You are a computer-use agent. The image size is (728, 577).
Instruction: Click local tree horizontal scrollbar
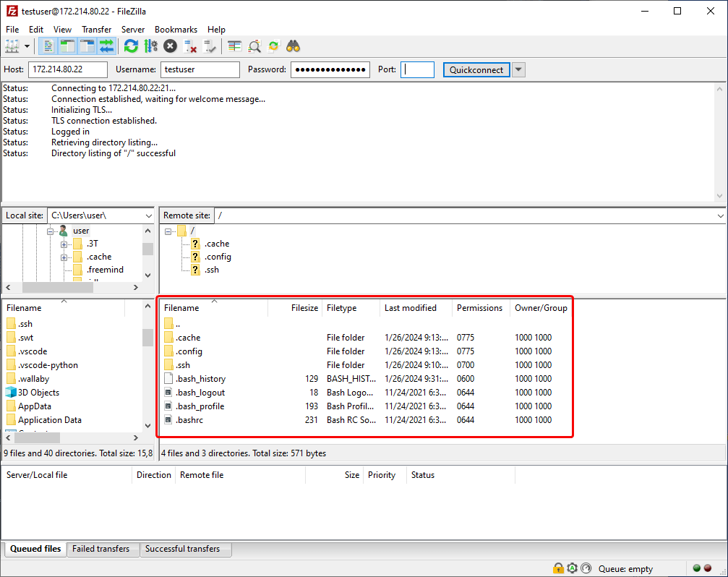pyautogui.click(x=72, y=287)
